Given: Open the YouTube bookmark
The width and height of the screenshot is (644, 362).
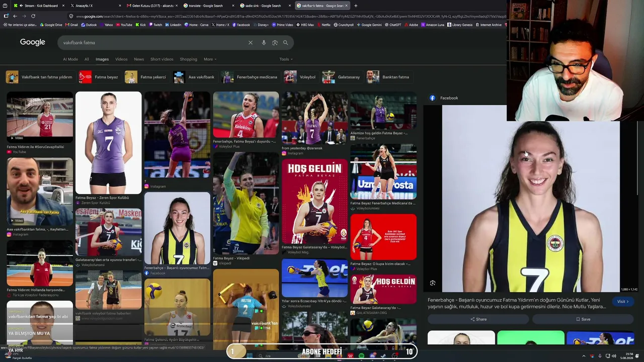Looking at the screenshot, I should [x=124, y=25].
